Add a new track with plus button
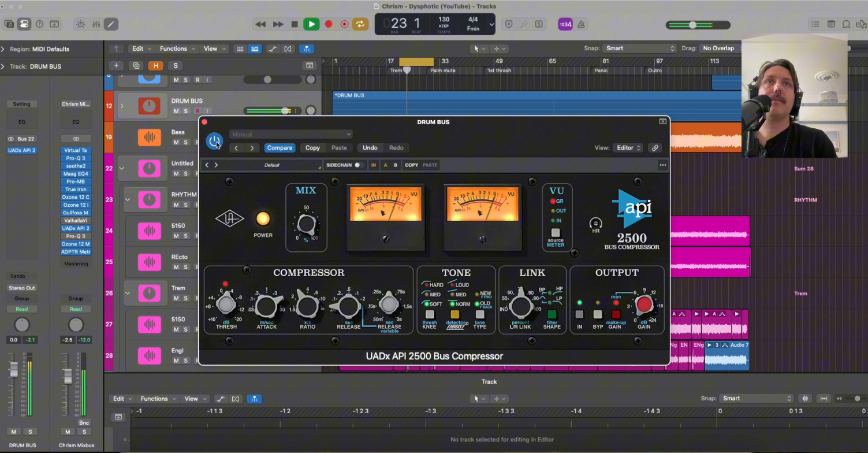The height and width of the screenshot is (453, 868). pyautogui.click(x=116, y=66)
